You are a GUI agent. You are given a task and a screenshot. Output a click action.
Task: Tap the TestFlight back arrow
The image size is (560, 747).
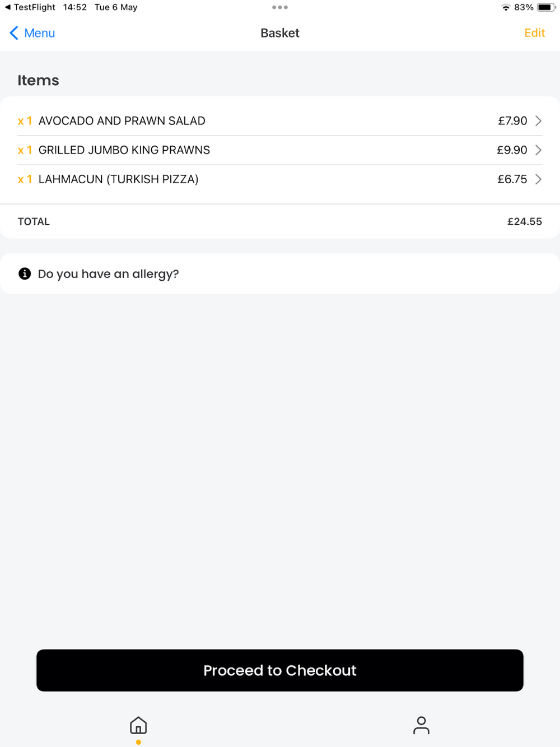point(7,7)
